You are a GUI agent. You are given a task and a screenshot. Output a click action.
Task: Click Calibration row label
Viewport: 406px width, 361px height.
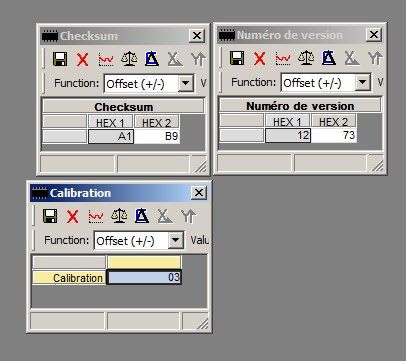tap(69, 278)
